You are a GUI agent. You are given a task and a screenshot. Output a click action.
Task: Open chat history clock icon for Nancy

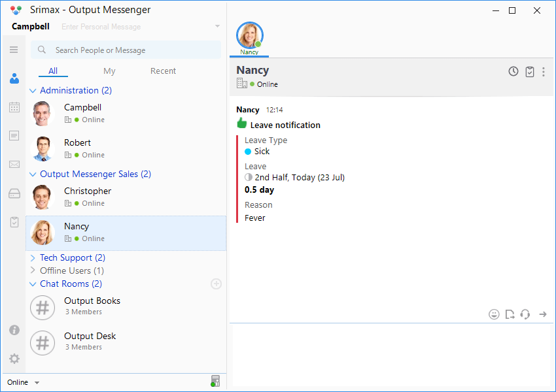[x=513, y=71]
